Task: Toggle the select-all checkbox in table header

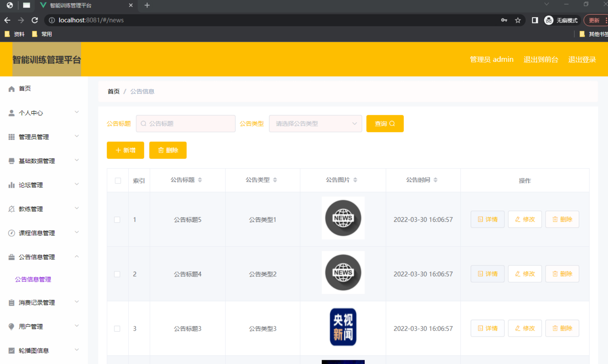Action: pos(118,181)
